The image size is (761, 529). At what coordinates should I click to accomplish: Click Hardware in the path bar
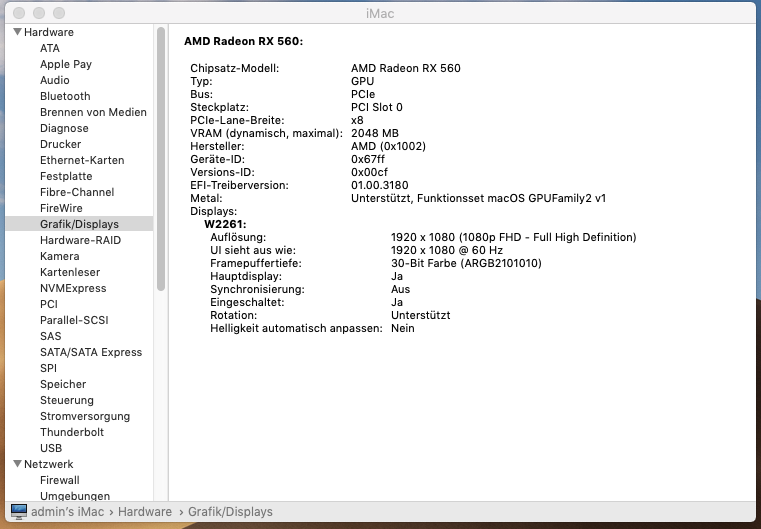point(145,512)
